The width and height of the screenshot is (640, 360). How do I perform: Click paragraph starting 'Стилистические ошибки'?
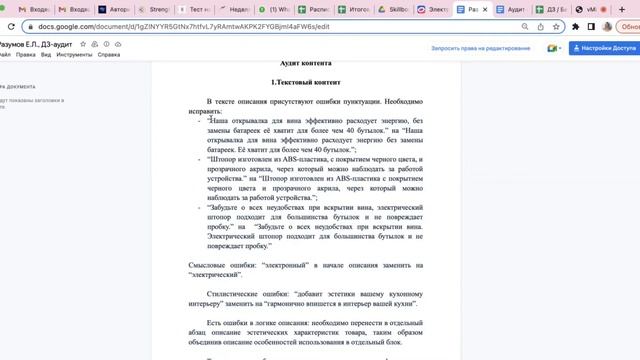pyautogui.click(x=306, y=299)
